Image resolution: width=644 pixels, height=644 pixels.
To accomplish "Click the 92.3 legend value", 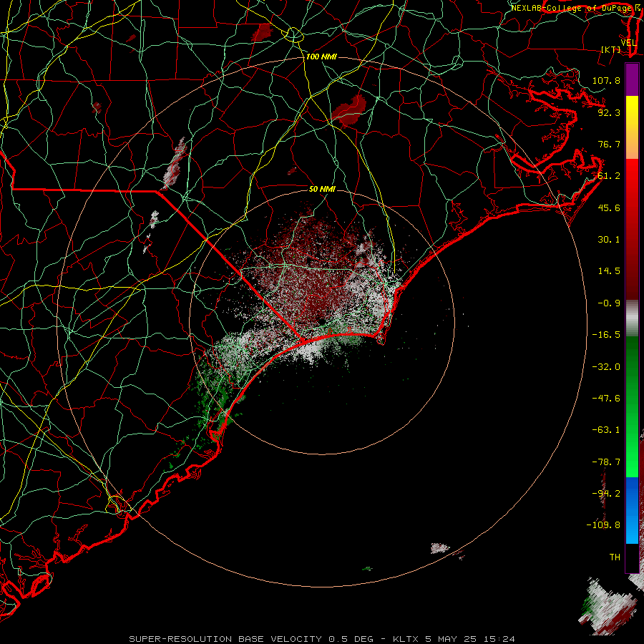I will pos(609,112).
